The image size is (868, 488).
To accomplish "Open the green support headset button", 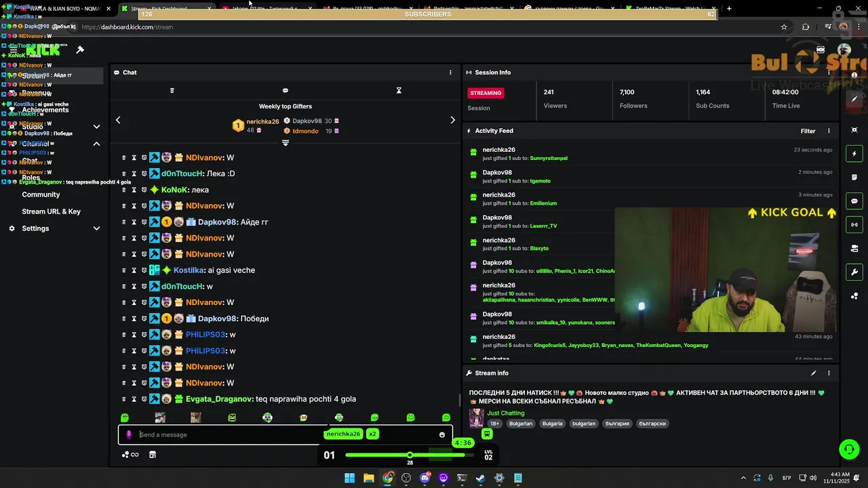I will pos(848,449).
